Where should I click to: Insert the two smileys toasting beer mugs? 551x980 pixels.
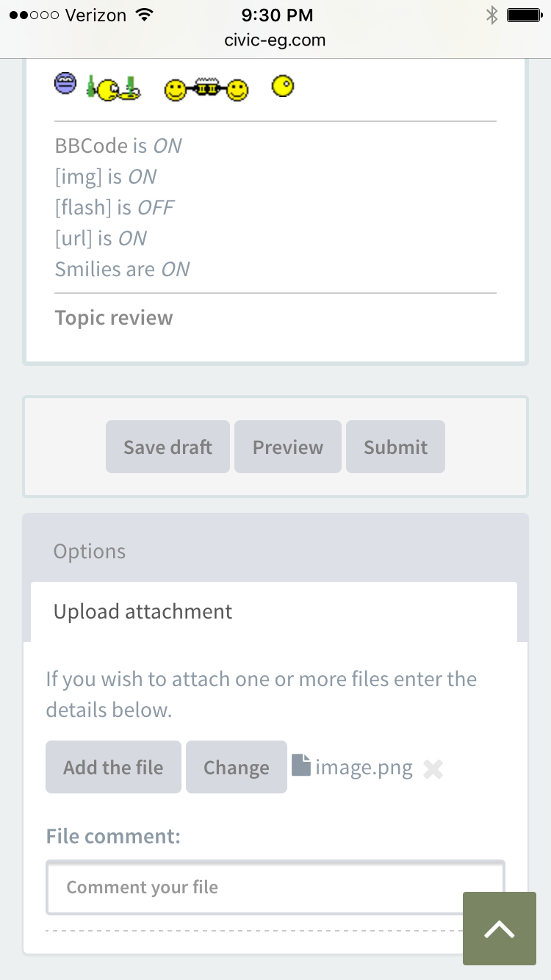(x=206, y=90)
